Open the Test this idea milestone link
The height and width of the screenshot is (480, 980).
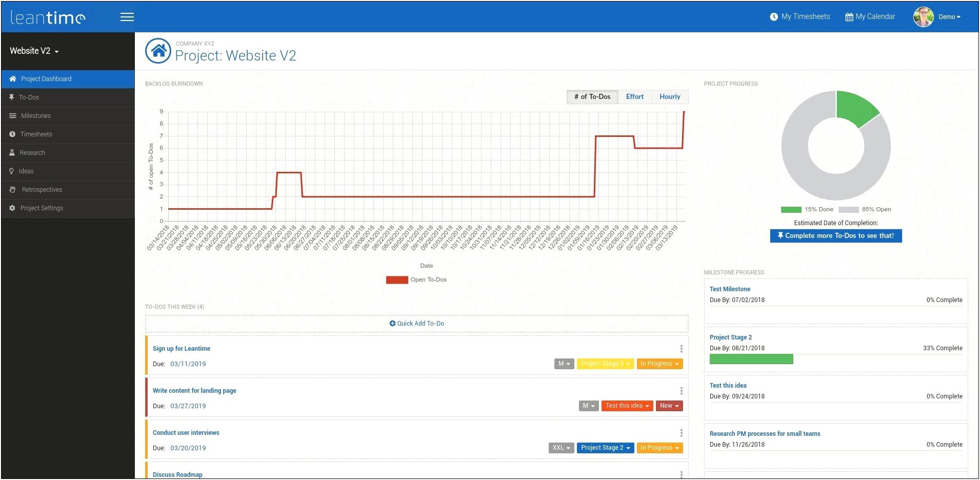click(x=728, y=386)
